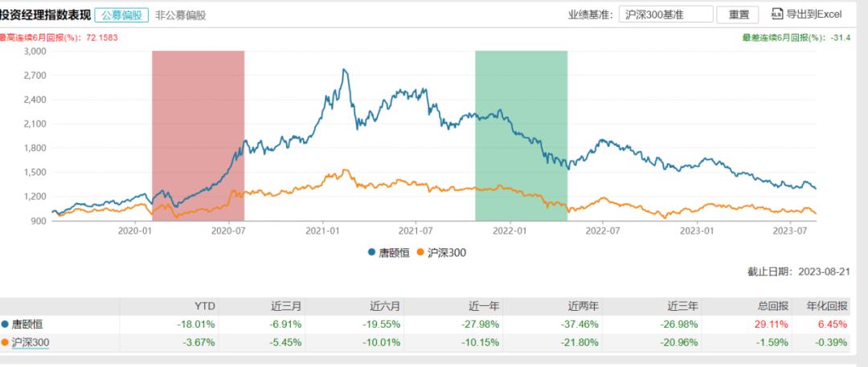Click the orange dot beside 沪深300 in the table
Viewport: 868px width, 367px height.
click(x=4, y=343)
